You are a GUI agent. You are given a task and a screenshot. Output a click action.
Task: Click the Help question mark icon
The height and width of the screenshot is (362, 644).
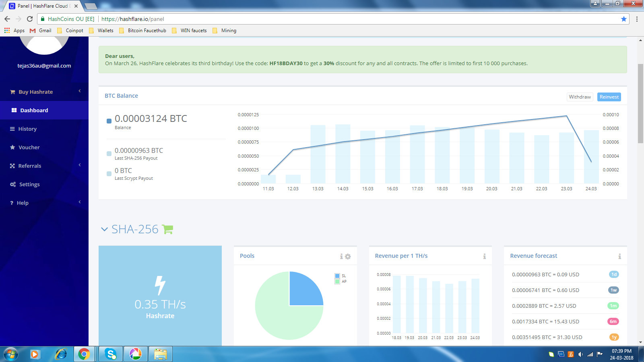12,203
